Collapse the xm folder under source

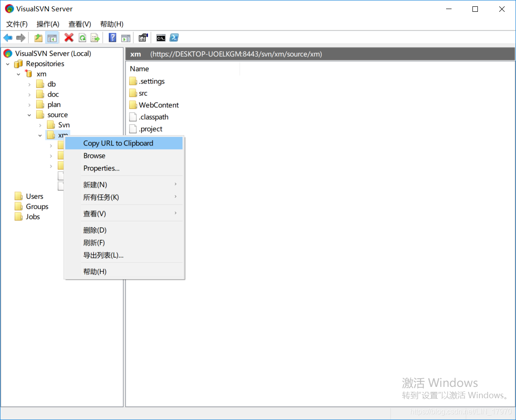pos(40,135)
